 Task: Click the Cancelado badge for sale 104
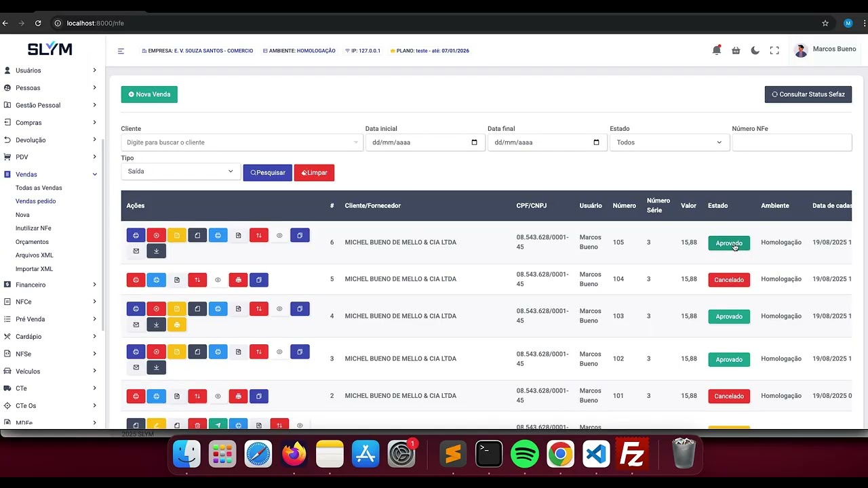[x=729, y=279]
